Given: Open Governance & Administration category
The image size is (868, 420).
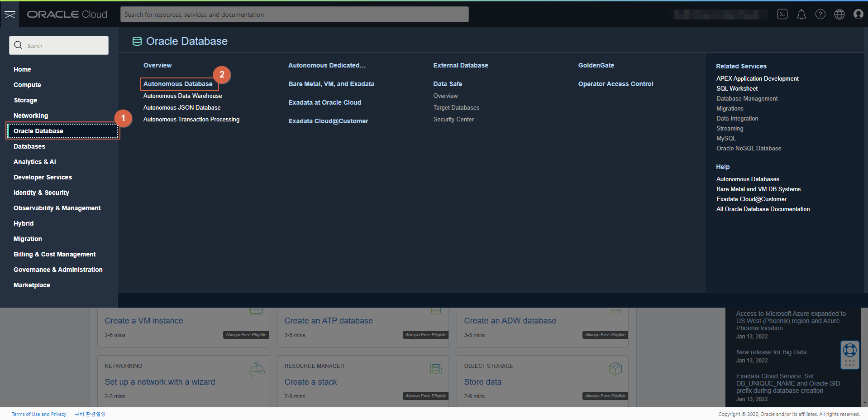Looking at the screenshot, I should tap(58, 270).
